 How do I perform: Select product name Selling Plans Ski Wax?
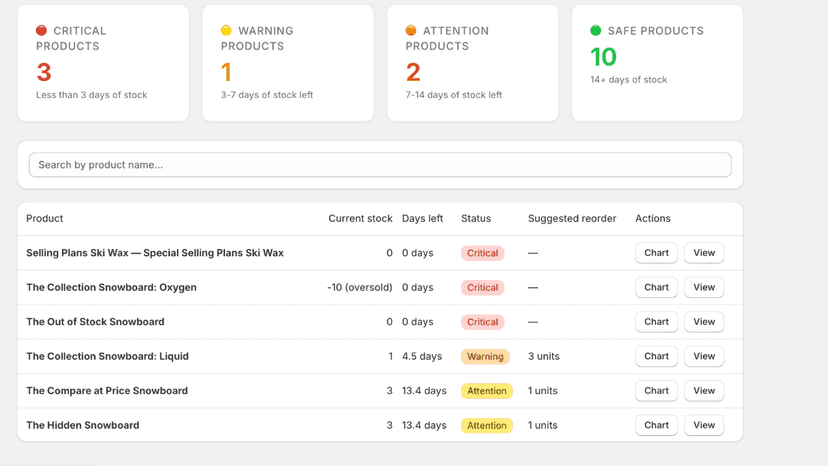tap(155, 253)
